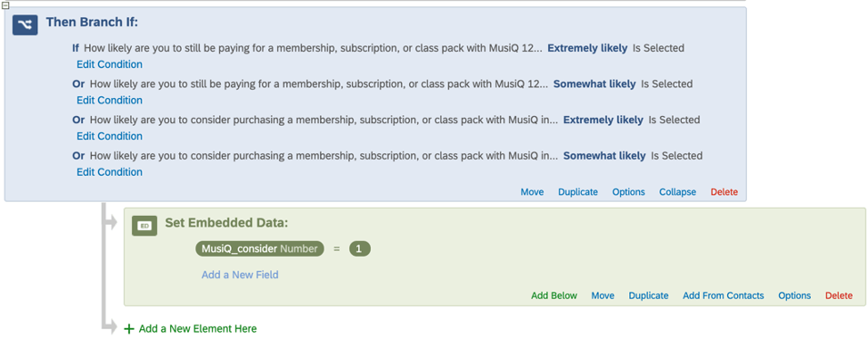Duplicate the branch block
This screenshot has width=868, height=338.
click(x=578, y=192)
